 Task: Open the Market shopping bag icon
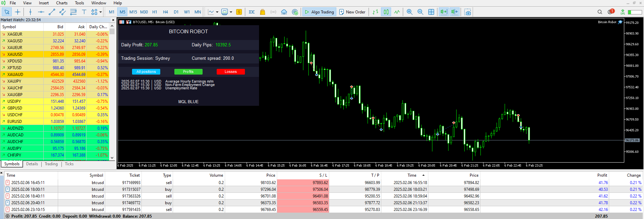pyautogui.click(x=263, y=12)
